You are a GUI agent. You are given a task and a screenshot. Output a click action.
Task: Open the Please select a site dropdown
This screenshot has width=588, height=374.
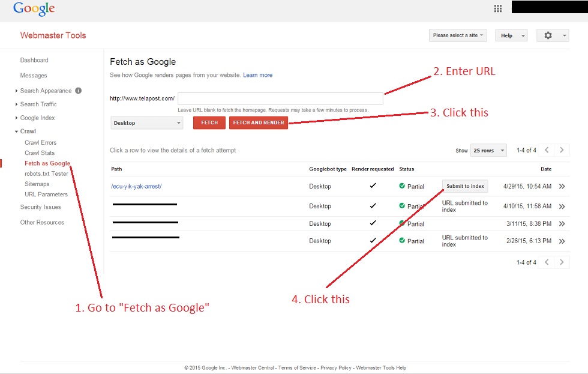(x=458, y=35)
